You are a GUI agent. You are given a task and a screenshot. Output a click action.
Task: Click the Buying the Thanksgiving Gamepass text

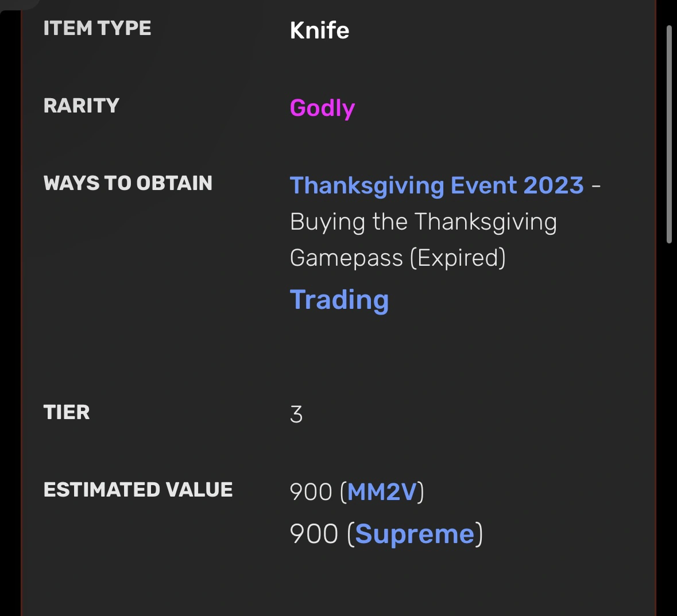click(x=423, y=221)
